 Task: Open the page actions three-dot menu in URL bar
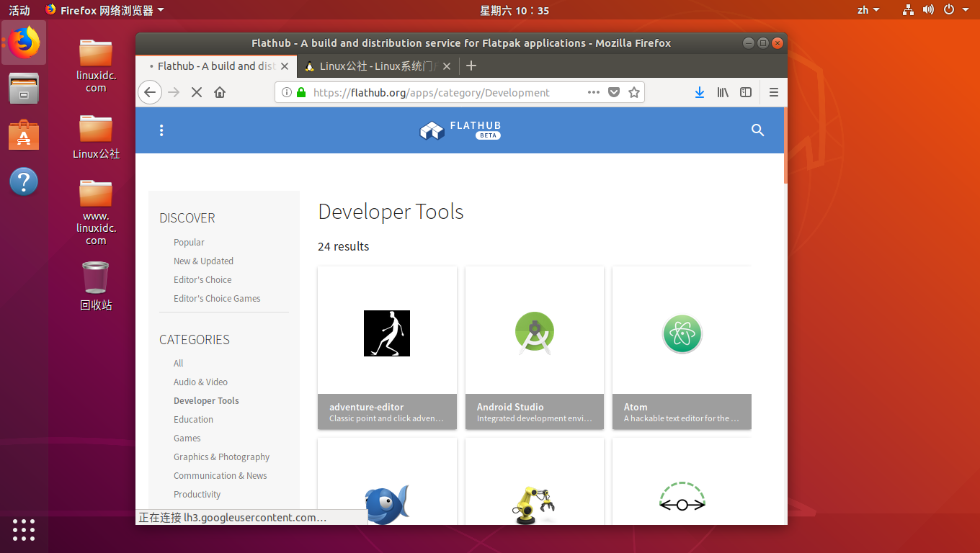pos(594,92)
